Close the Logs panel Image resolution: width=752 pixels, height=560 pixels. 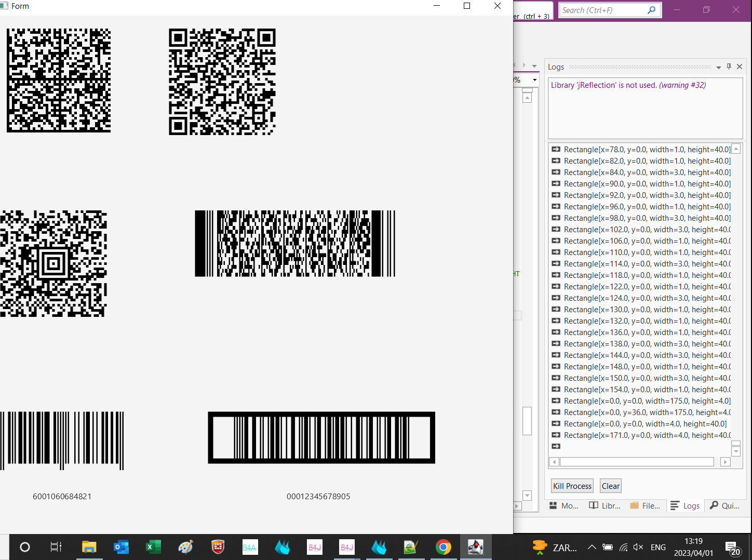tap(740, 66)
